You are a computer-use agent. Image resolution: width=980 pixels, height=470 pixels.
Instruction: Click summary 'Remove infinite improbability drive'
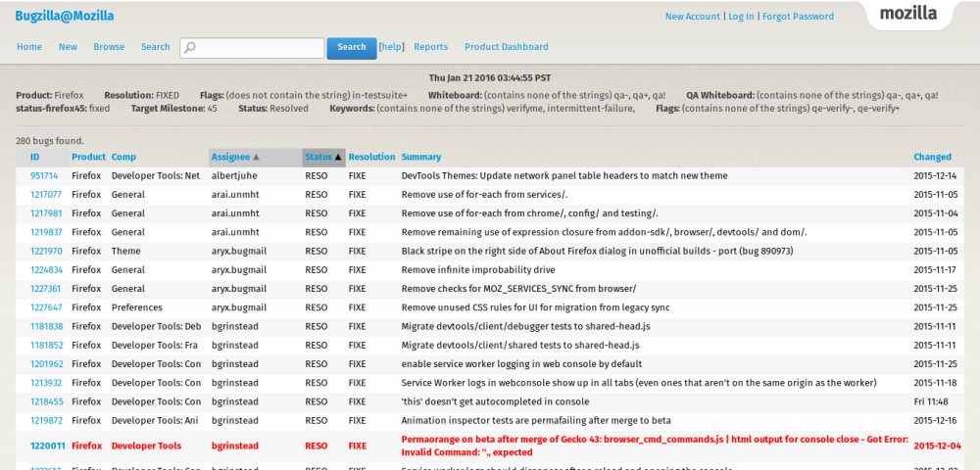tap(478, 269)
